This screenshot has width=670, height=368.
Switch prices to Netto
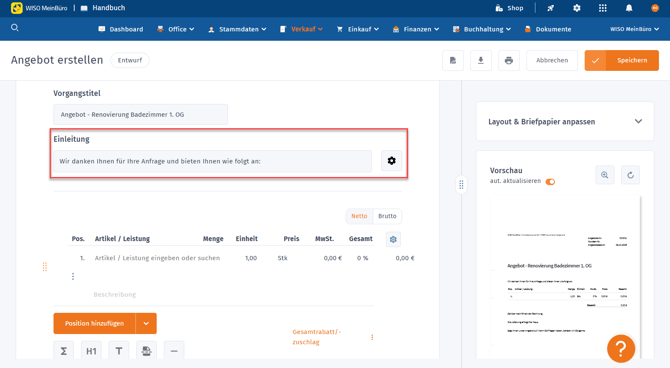tap(359, 216)
